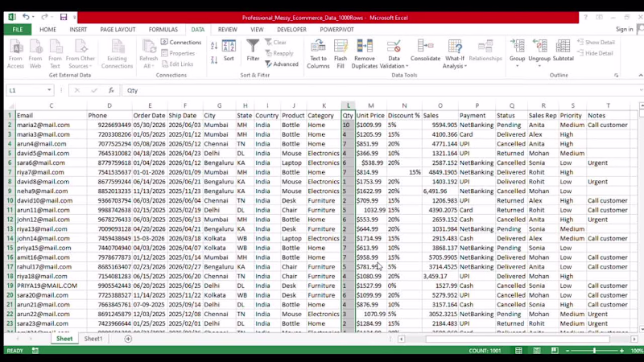
Task: Click the Select All corner triangle
Action: point(10,106)
